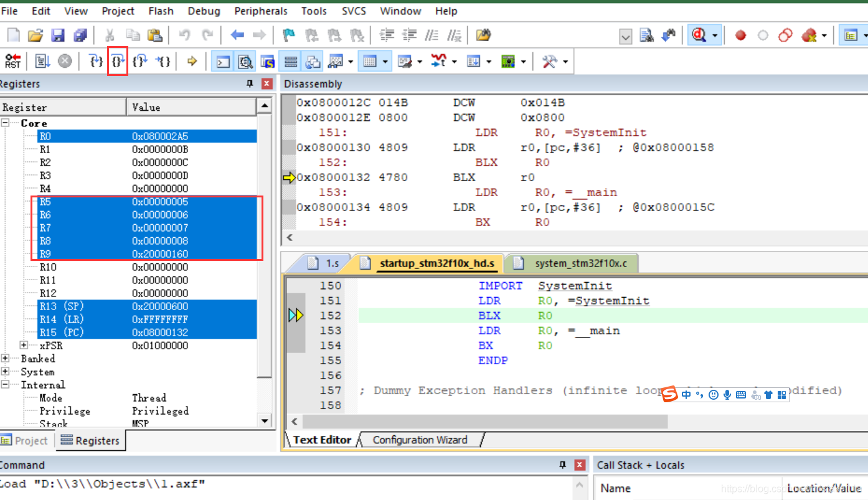The image size is (868, 500).
Task: Click the Registers list scroll-down arrow
Action: pyautogui.click(x=265, y=420)
